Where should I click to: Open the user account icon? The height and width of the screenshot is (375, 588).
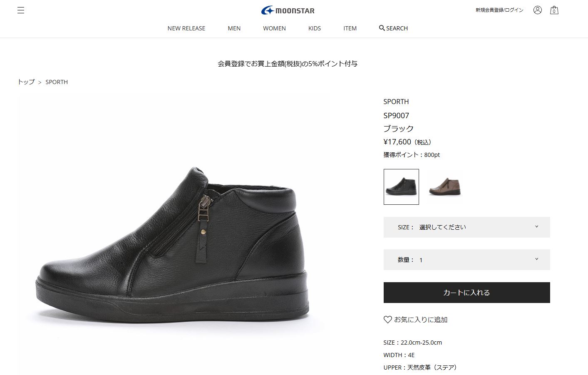(537, 10)
